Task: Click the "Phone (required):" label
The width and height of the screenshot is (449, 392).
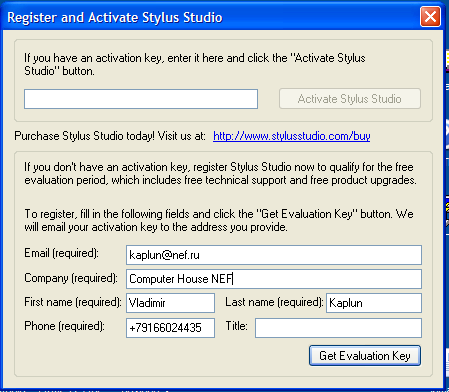Action: tap(64, 326)
